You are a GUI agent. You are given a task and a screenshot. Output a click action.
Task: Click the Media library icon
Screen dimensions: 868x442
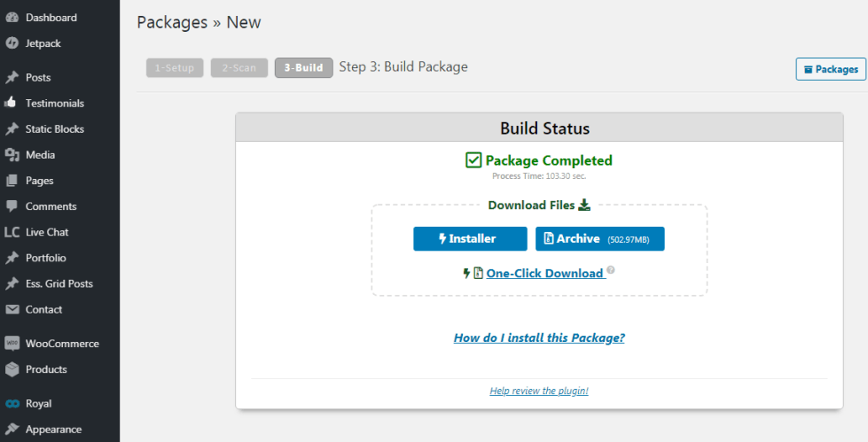(12, 155)
